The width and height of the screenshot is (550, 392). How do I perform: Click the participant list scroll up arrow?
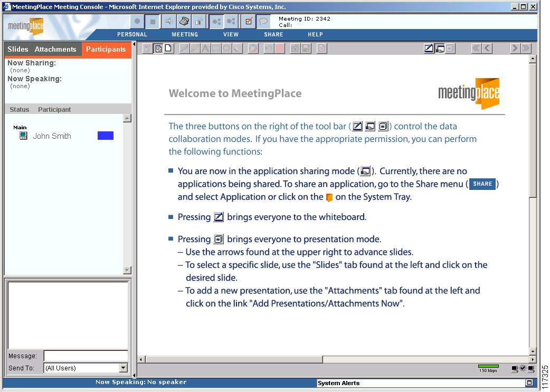127,118
